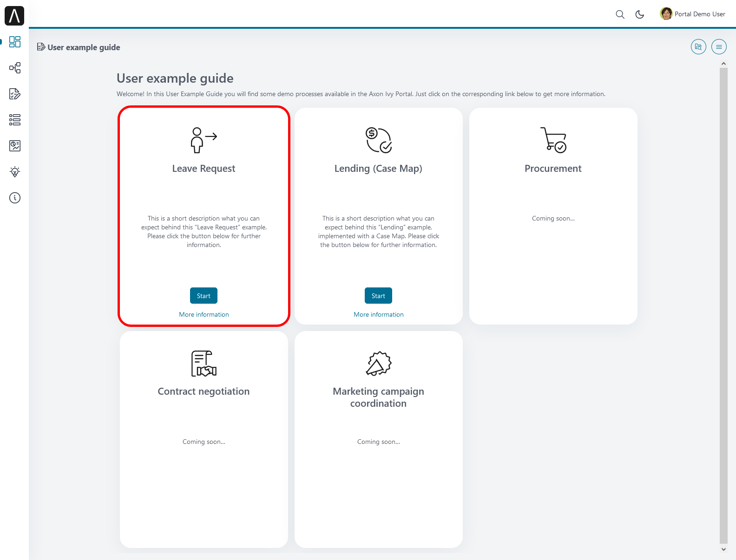Click the welcome intro paragraph
Screen dimensions: 736x560
[361, 94]
